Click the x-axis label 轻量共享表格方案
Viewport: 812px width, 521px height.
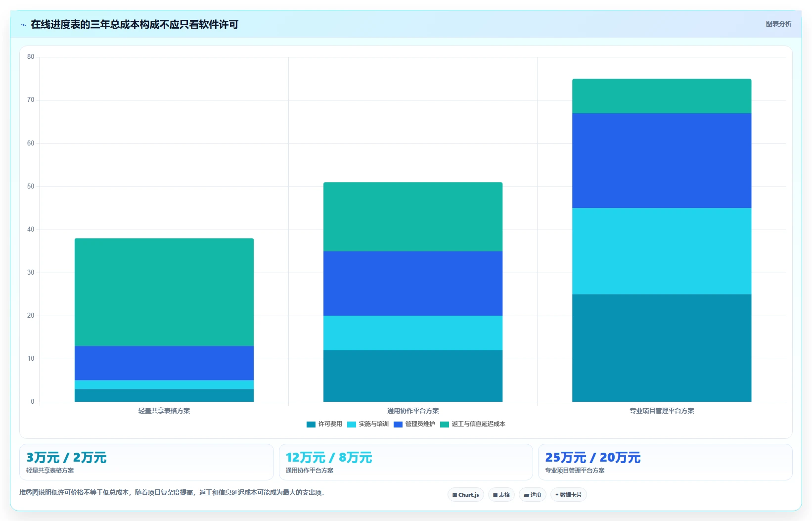[x=164, y=411]
